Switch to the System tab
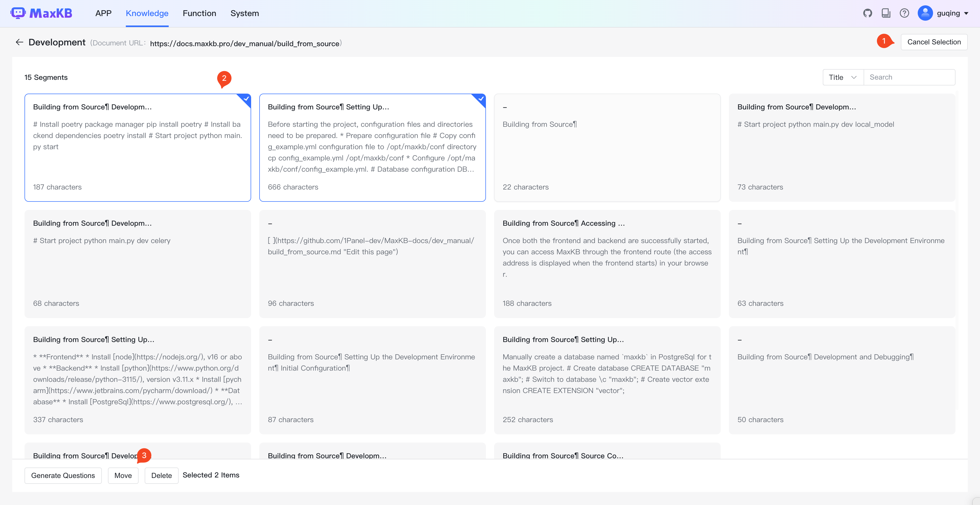The image size is (980, 505). point(245,13)
